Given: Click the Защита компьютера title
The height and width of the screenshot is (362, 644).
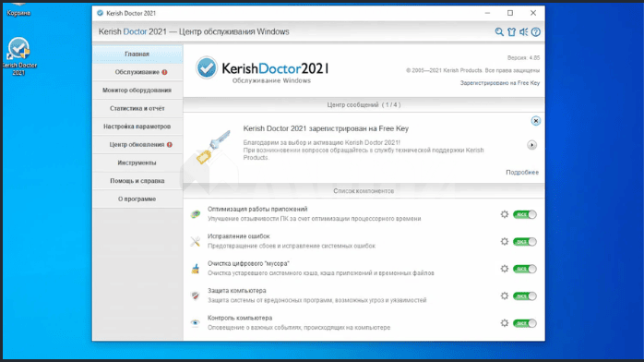Looking at the screenshot, I should coord(237,291).
